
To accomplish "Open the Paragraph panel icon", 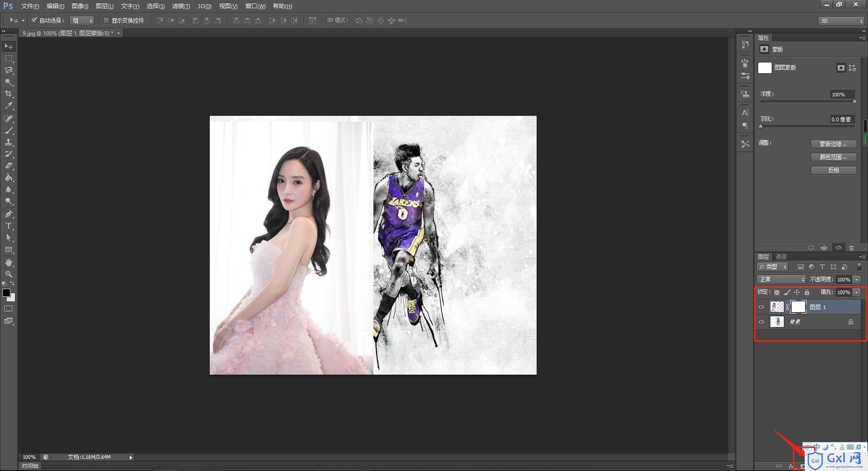I will click(745, 125).
